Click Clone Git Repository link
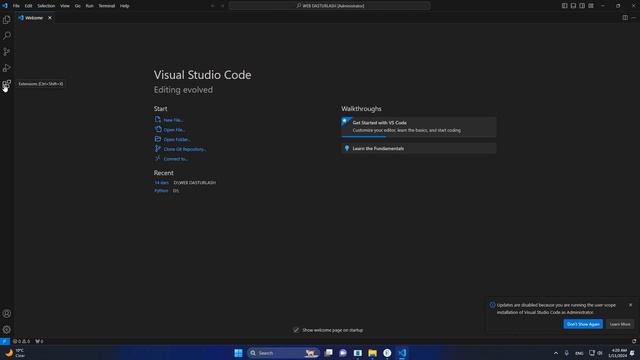 (x=180, y=149)
